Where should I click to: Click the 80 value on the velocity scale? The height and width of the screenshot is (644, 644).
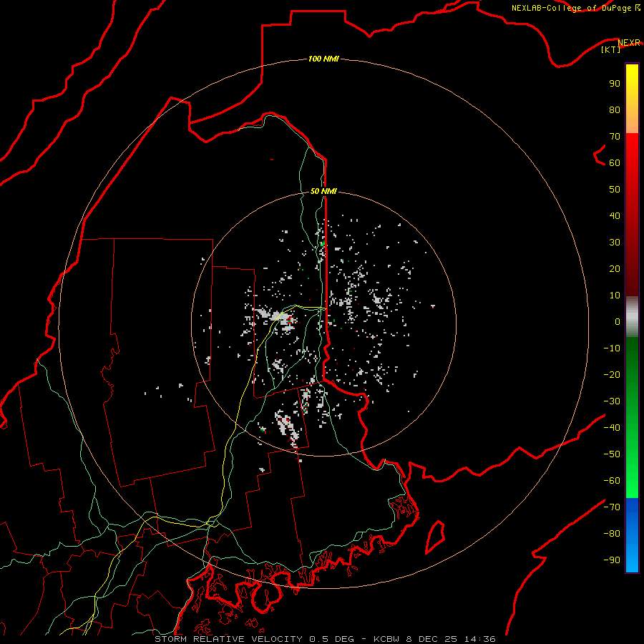615,109
